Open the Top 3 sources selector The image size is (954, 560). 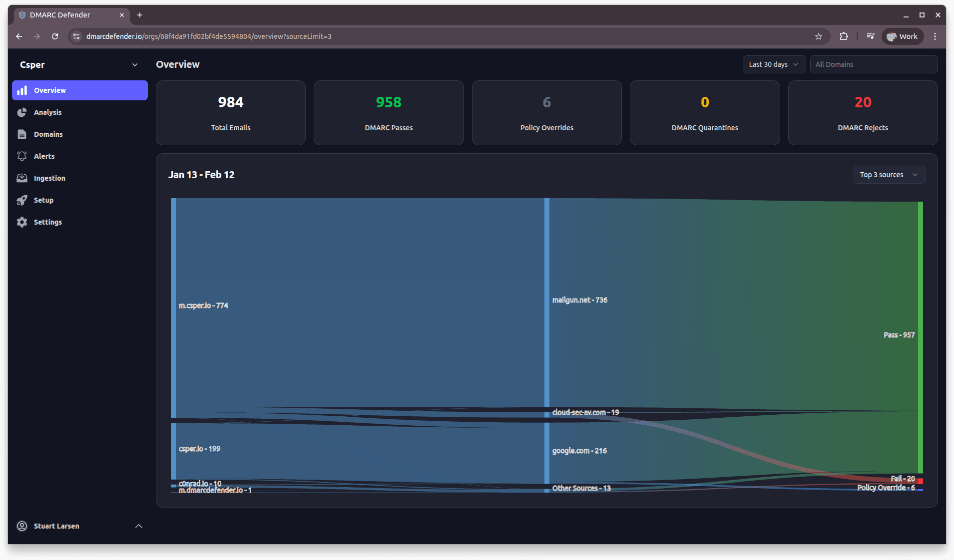click(x=889, y=175)
